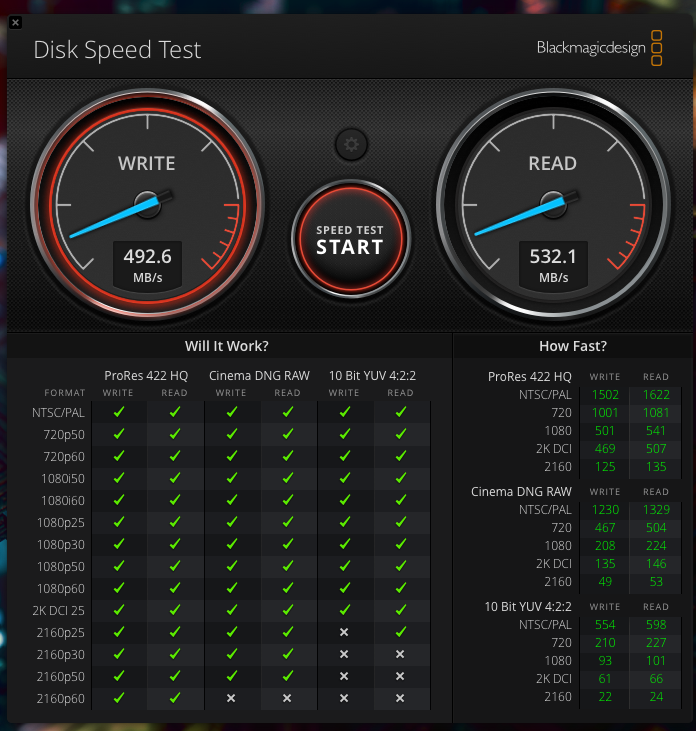This screenshot has width=696, height=731.
Task: Click Cinema DNG 2160 read value 53
Action: 656,581
